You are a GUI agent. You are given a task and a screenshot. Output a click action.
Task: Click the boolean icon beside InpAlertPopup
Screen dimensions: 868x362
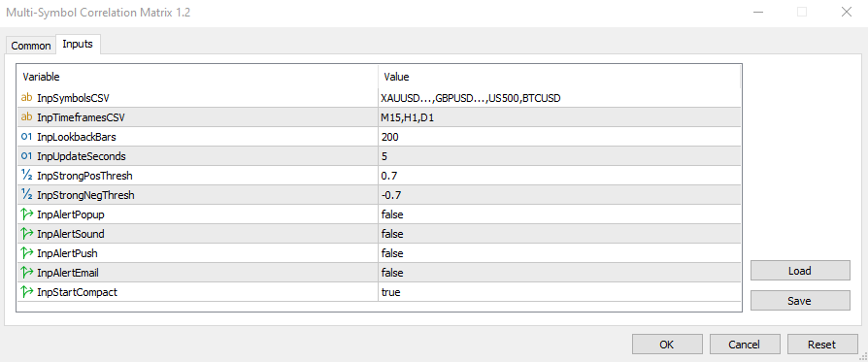click(x=26, y=214)
